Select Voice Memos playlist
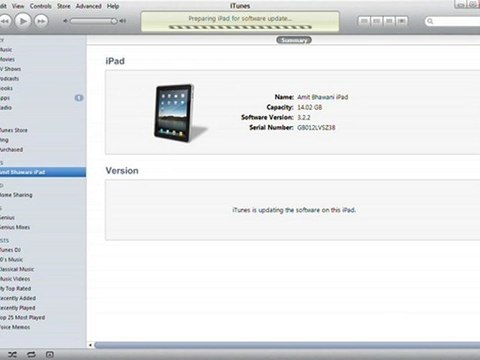The image size is (480, 360). pyautogui.click(x=15, y=327)
